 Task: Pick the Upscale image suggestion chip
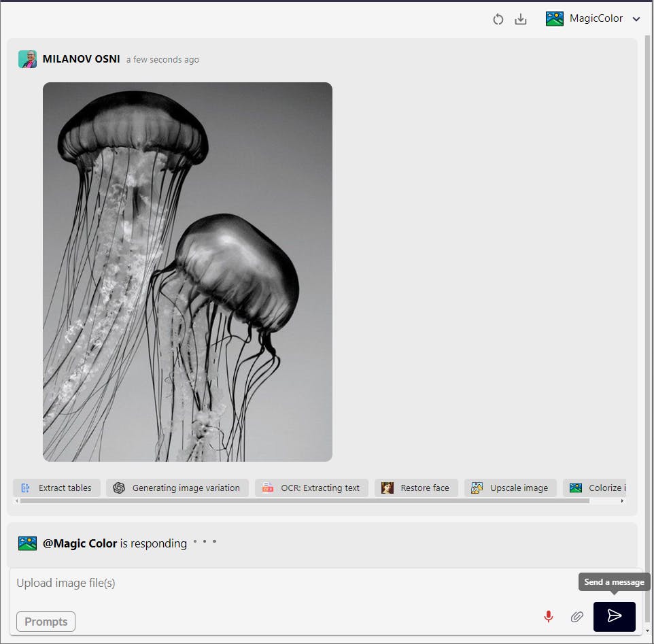510,488
